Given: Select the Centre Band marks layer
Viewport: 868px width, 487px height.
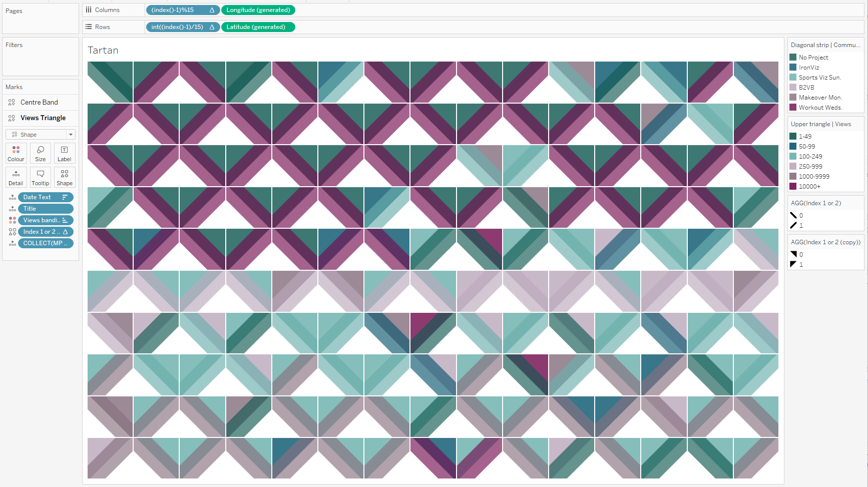Looking at the screenshot, I should coord(41,102).
